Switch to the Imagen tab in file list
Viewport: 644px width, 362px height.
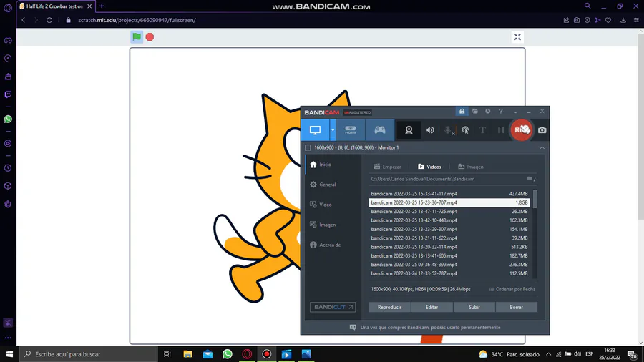click(471, 167)
